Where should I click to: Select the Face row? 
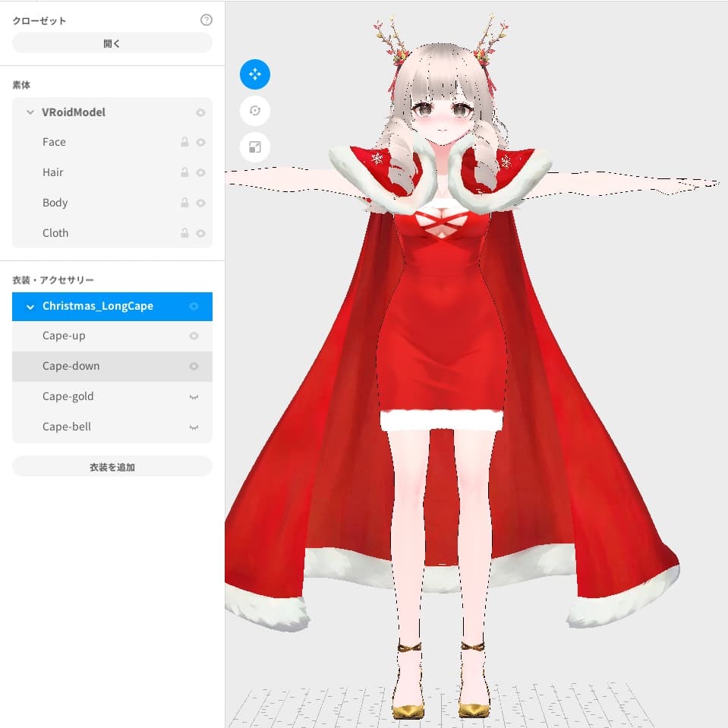(x=112, y=142)
